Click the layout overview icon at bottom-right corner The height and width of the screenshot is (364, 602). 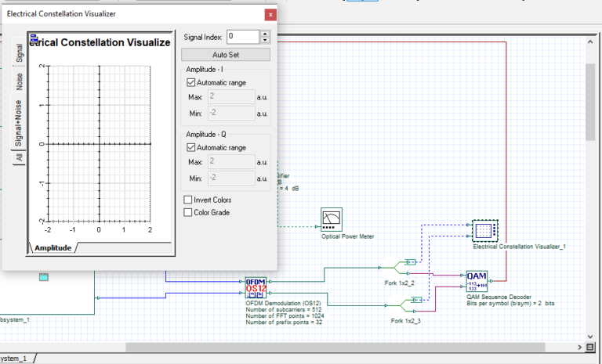[589, 347]
